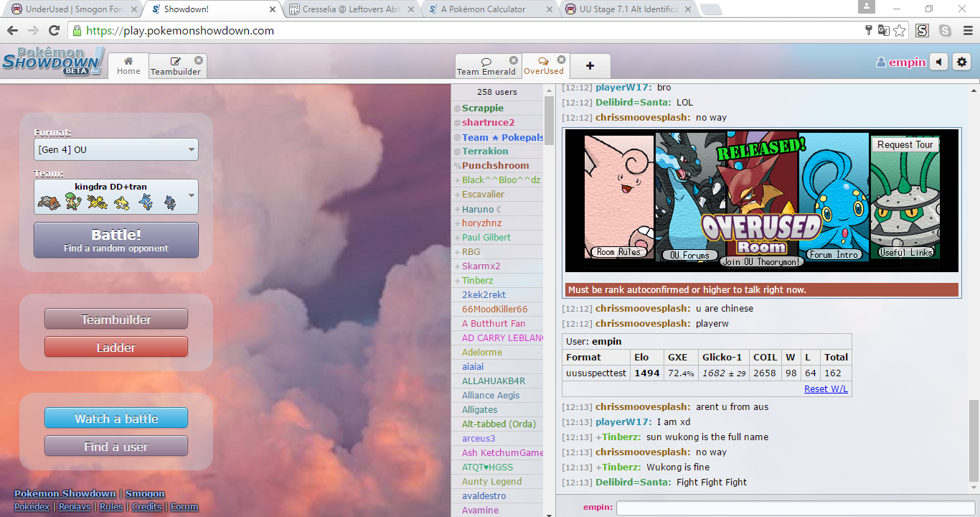Image resolution: width=980 pixels, height=517 pixels.
Task: Switch to UU Stage 7.1 Alt Identification browser tab
Action: (628, 9)
